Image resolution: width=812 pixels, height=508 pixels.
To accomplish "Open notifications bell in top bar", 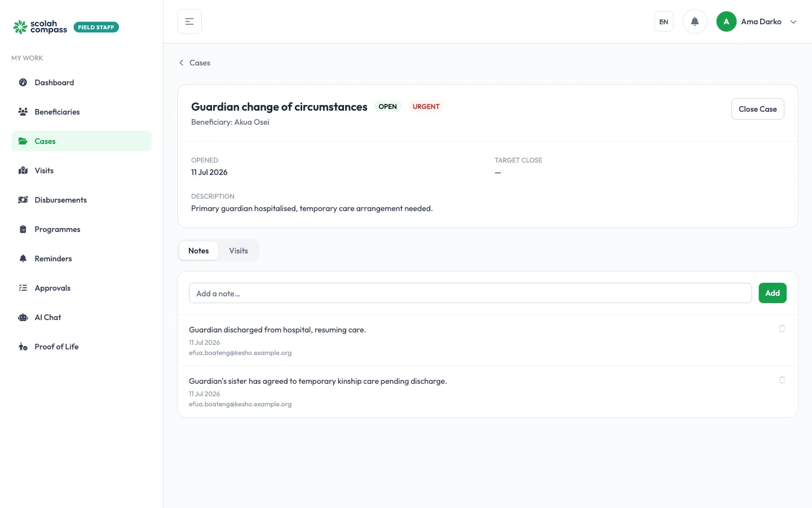I will click(695, 21).
